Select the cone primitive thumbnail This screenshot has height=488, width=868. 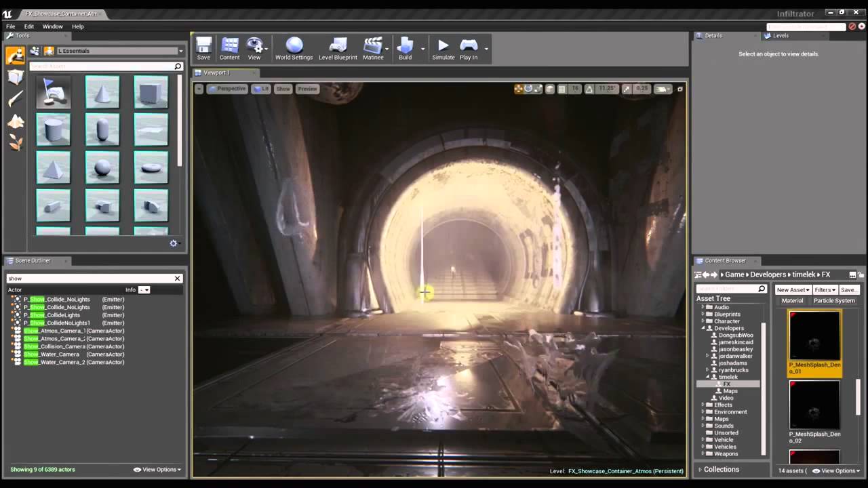coord(102,92)
